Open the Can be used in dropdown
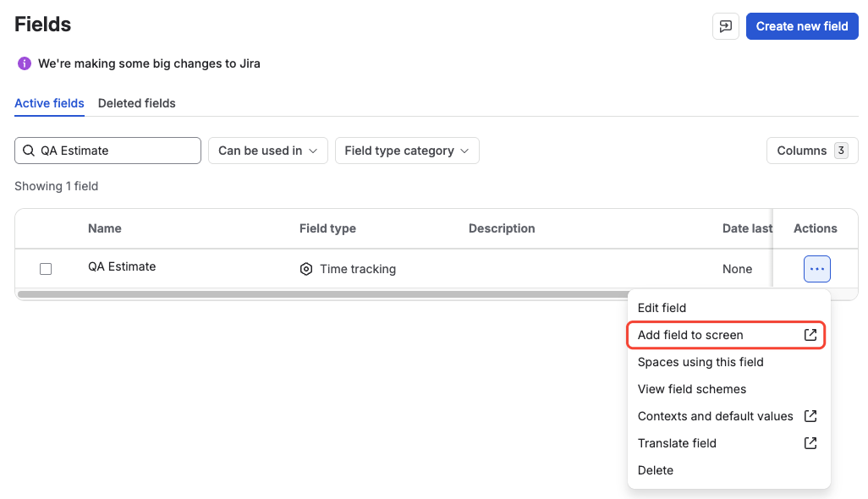868x499 pixels. pos(268,151)
